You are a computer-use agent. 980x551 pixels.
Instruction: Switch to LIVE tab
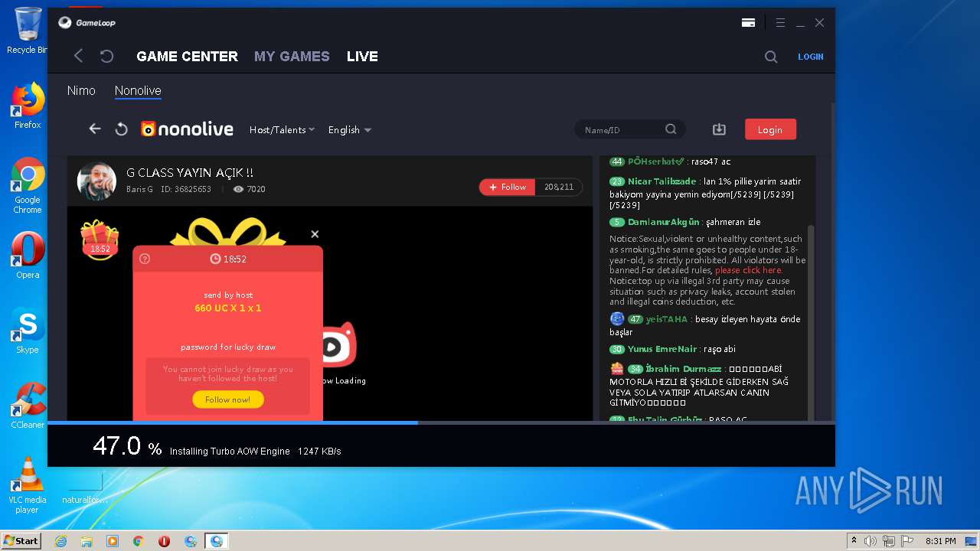point(362,57)
